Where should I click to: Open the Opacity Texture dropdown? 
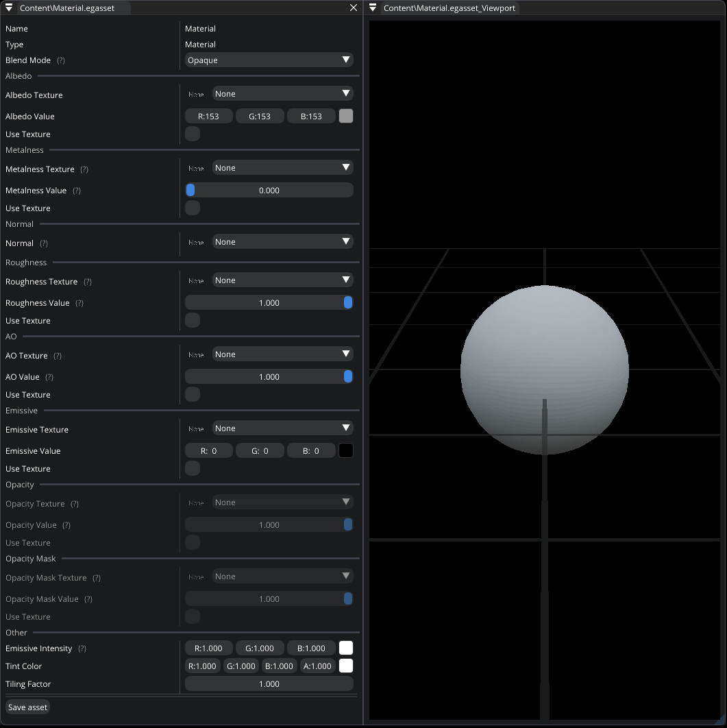pos(282,502)
